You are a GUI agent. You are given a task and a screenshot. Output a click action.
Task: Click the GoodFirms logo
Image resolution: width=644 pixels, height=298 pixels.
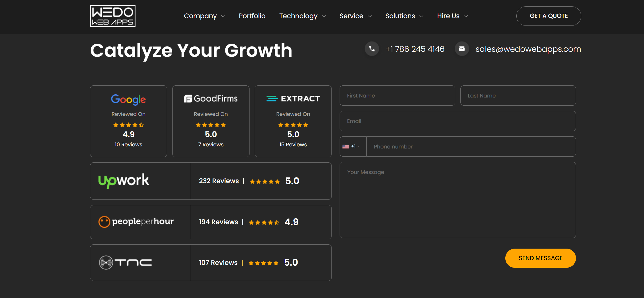click(x=211, y=99)
